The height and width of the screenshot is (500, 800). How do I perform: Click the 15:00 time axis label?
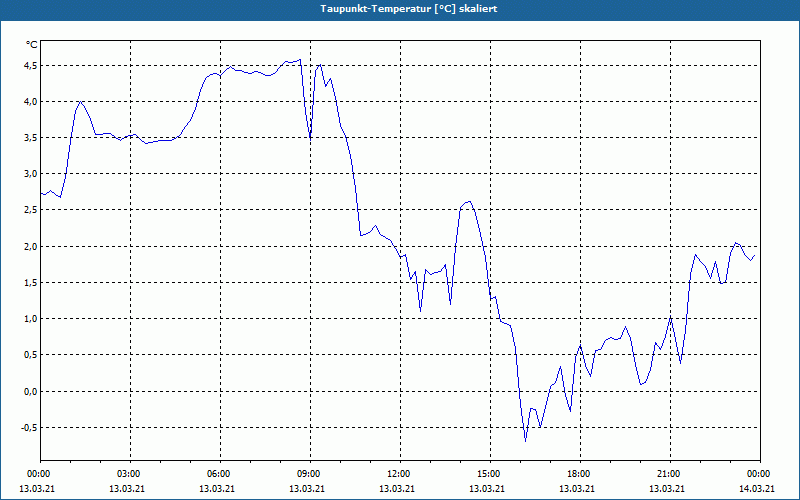point(490,474)
